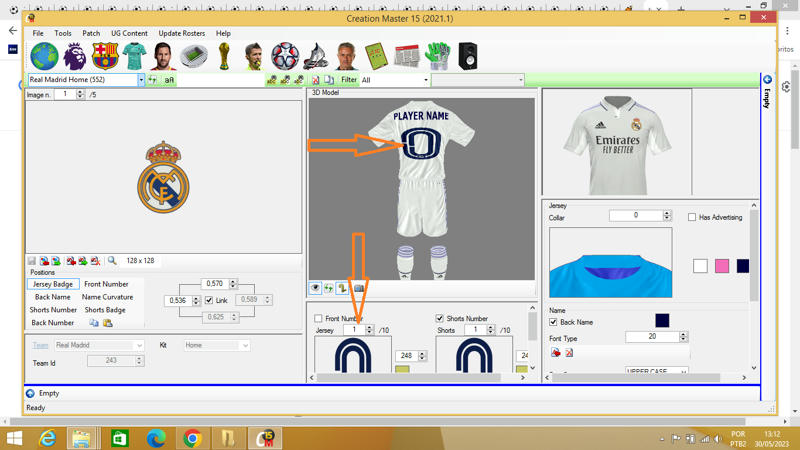Click the copy positions icon
Image resolution: width=800 pixels, height=450 pixels.
point(94,323)
